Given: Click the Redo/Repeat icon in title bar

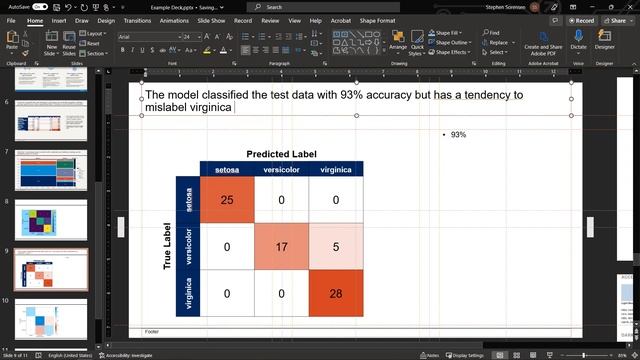Looking at the screenshot, I should point(84,7).
